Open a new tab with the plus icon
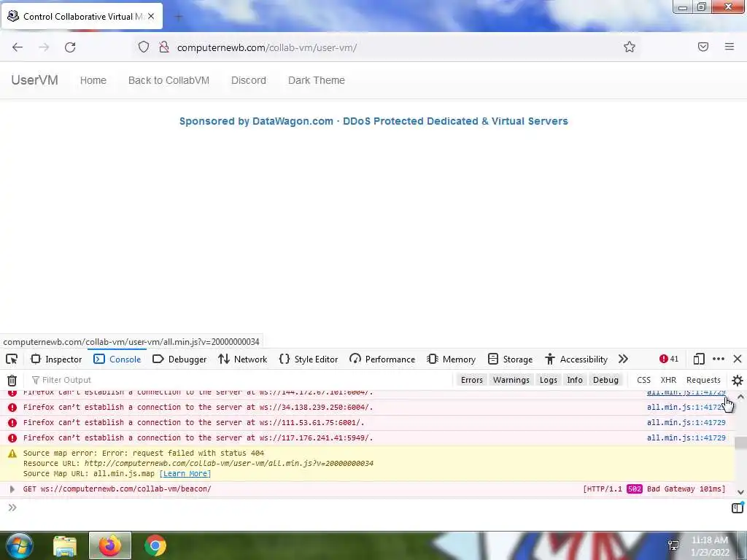747x560 pixels. 179,17
